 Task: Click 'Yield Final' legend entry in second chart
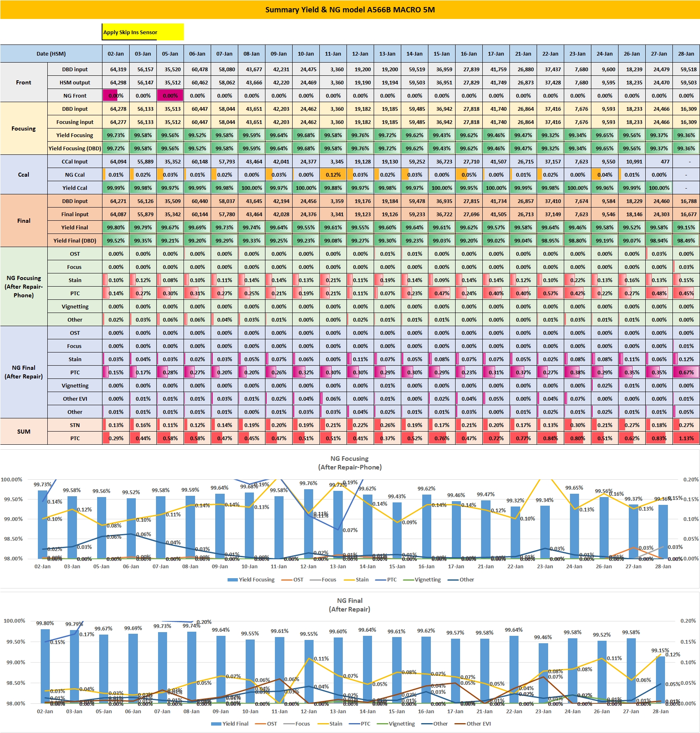(230, 724)
